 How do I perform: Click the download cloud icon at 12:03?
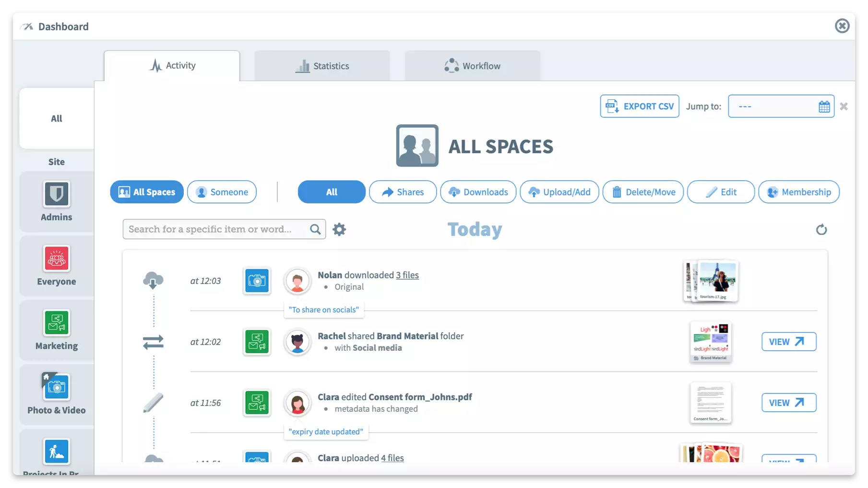(x=153, y=280)
